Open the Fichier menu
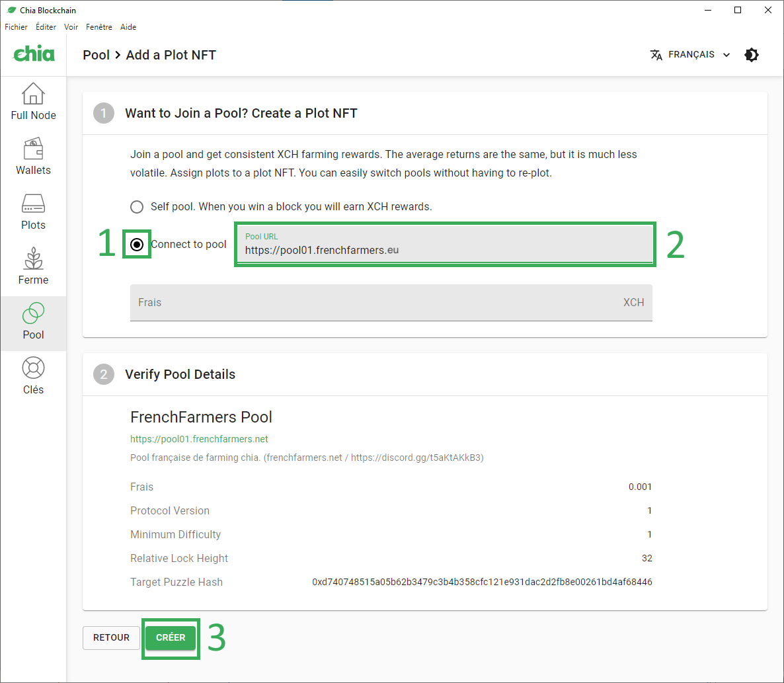784x683 pixels. pos(16,27)
